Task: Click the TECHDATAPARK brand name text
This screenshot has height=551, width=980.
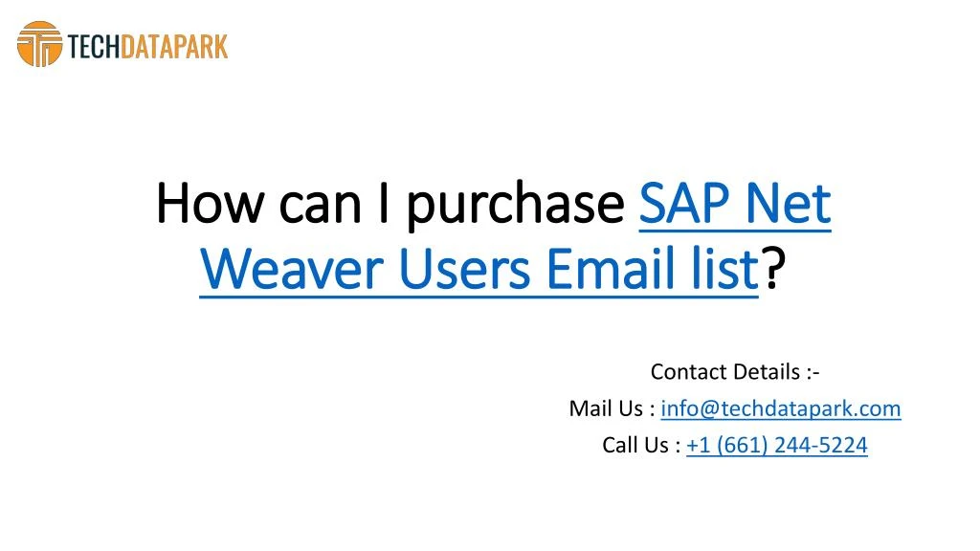Action: pyautogui.click(x=147, y=47)
